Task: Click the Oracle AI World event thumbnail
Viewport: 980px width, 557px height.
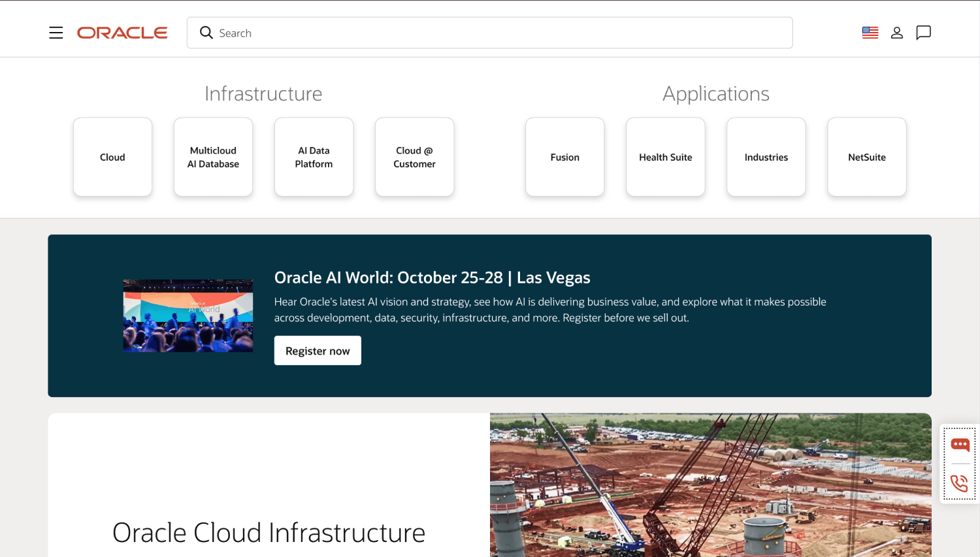Action: pos(188,316)
